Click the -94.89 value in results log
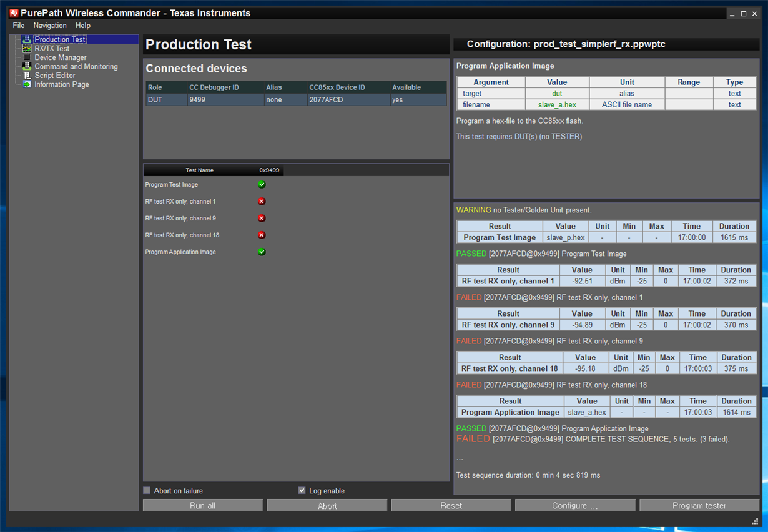 (582, 325)
